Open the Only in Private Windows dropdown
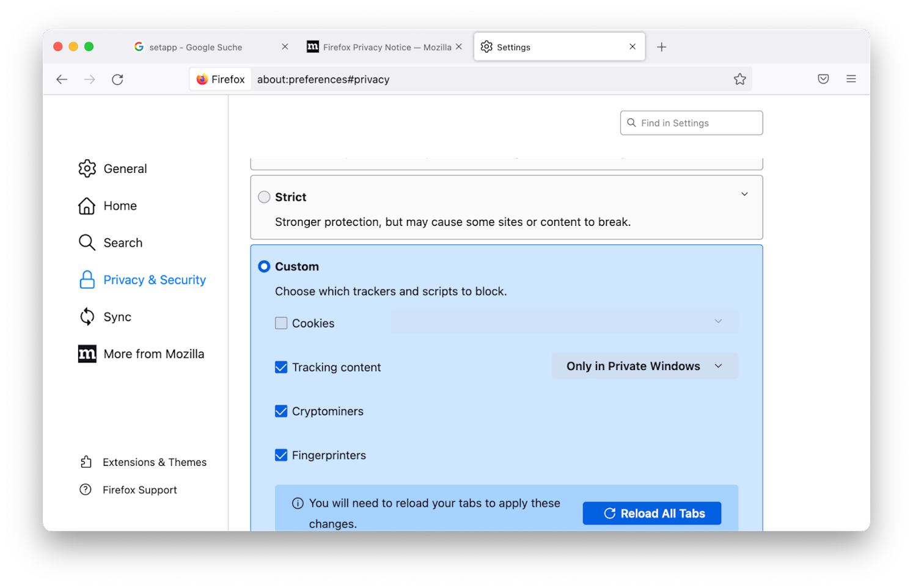This screenshot has height=588, width=913. 644,366
